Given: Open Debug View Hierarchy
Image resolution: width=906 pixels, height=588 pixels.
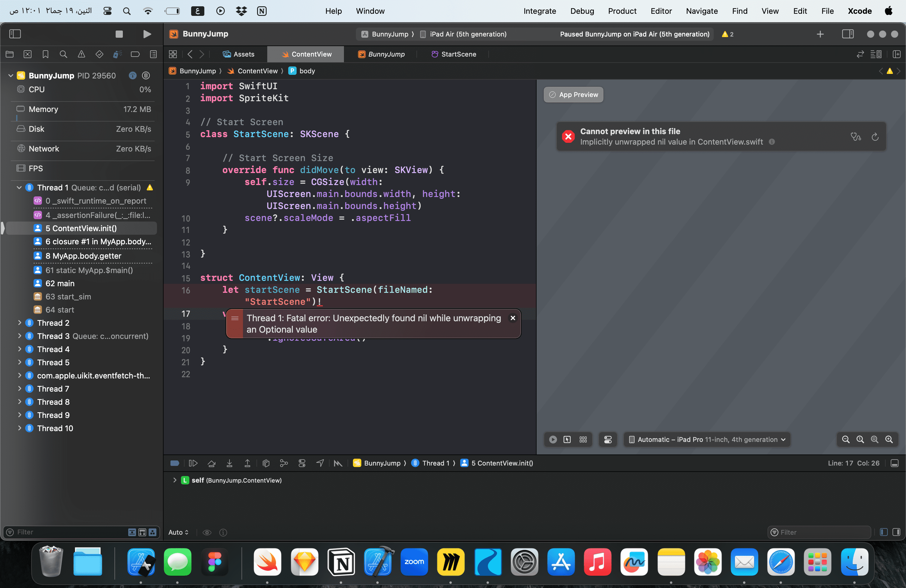Looking at the screenshot, I should click(266, 463).
